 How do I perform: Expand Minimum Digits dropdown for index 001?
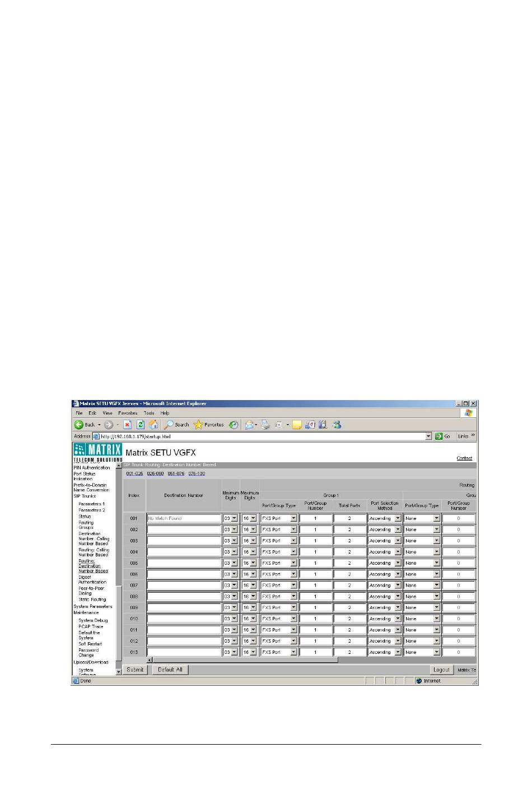point(234,518)
